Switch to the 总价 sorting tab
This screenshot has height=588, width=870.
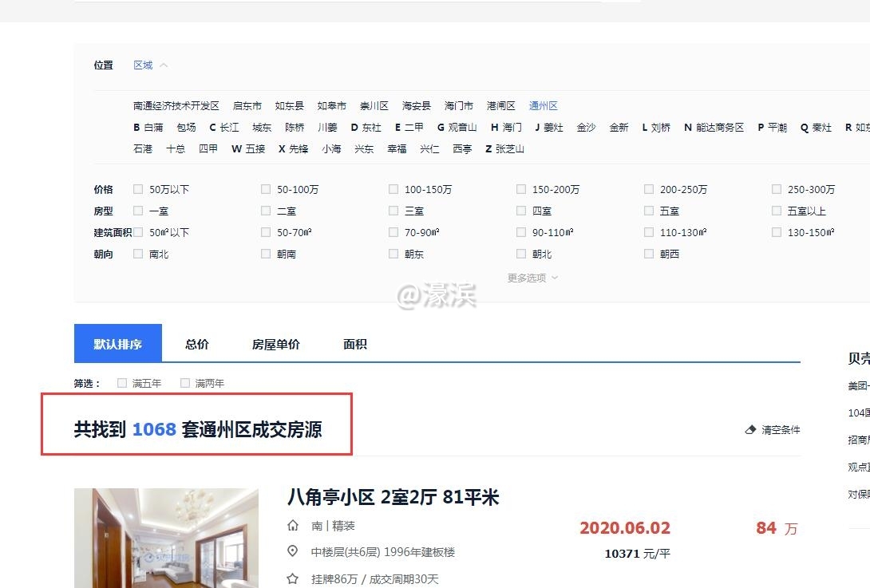click(196, 344)
